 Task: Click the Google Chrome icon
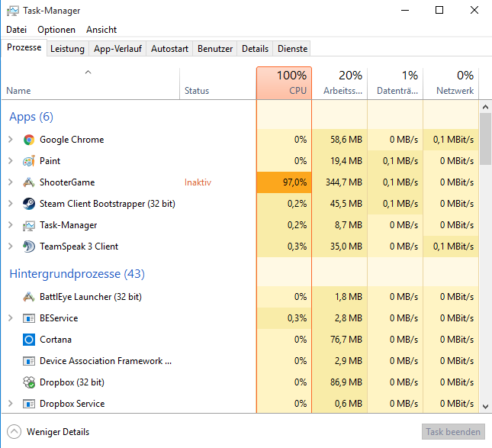(29, 140)
